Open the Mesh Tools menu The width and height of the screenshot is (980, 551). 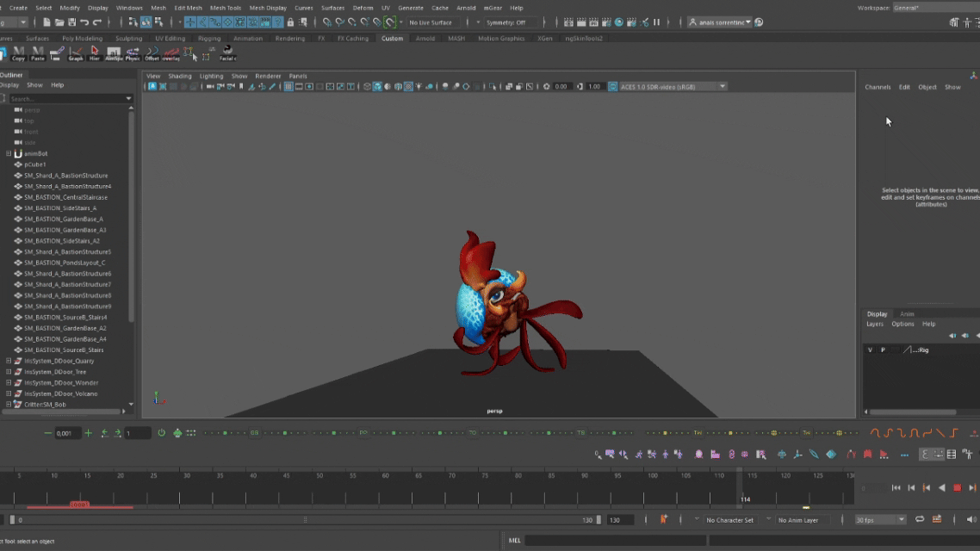225,8
